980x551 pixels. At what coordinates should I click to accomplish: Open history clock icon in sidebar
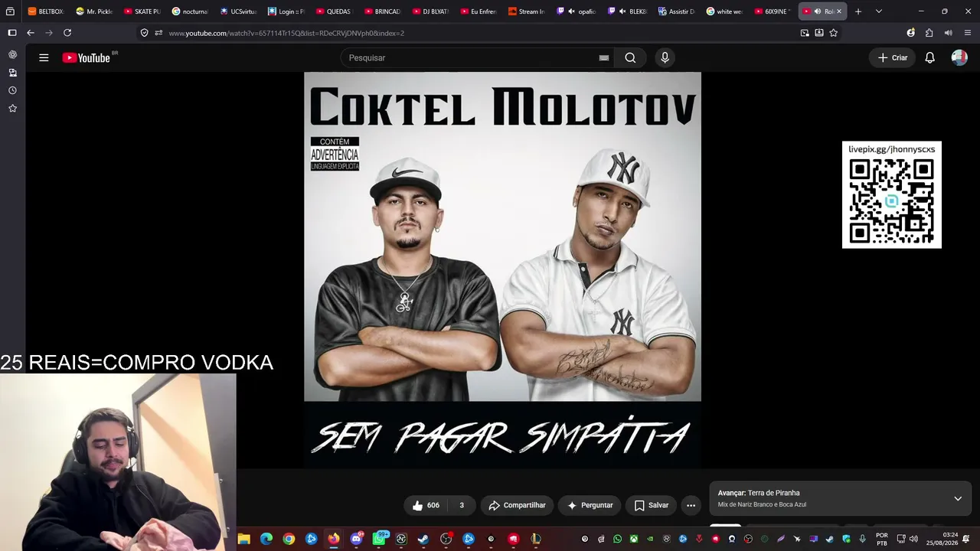(12, 90)
